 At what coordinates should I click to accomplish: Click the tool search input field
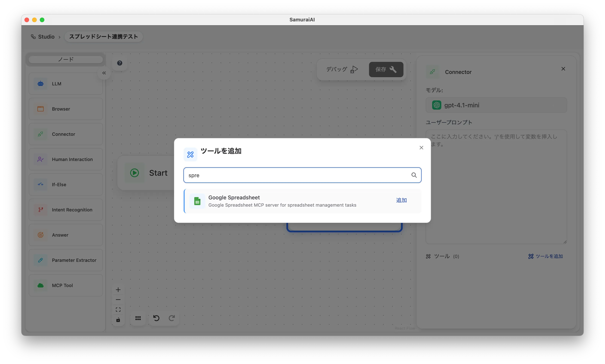[297, 175]
